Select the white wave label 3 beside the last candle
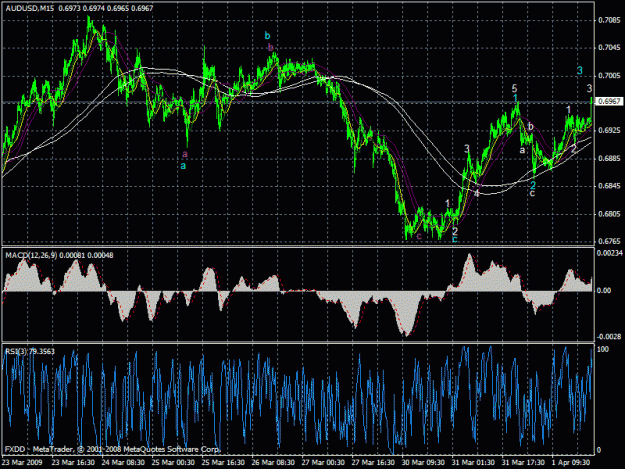The height and width of the screenshot is (469, 625). tap(590, 88)
